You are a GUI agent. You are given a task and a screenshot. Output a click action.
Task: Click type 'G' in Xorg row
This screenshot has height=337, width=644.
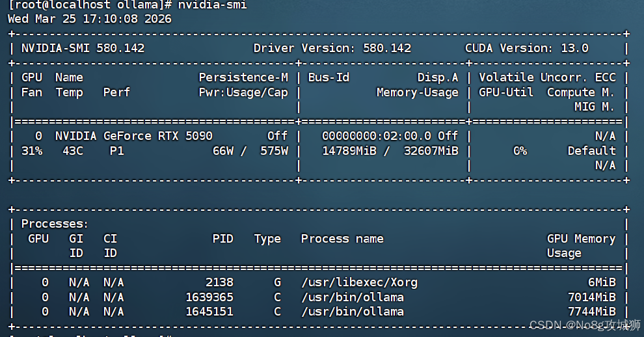click(x=278, y=282)
